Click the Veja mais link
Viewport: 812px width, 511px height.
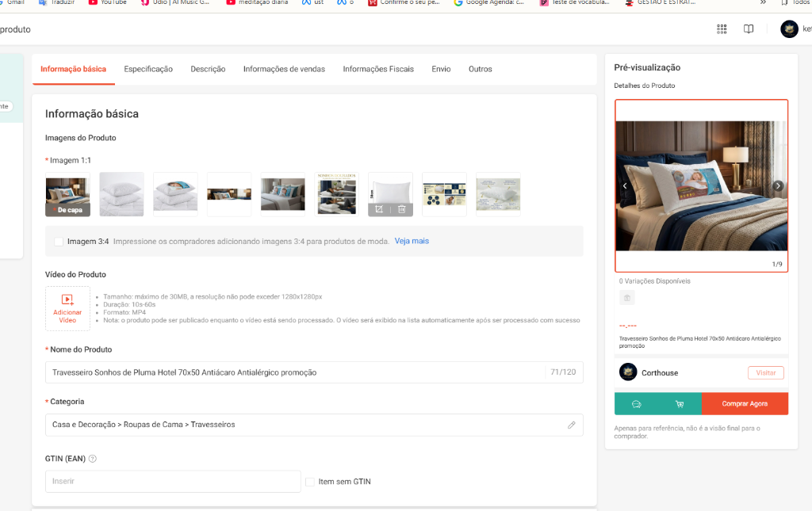pos(412,241)
